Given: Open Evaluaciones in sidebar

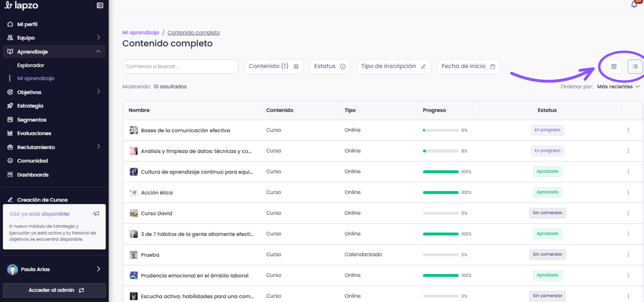Looking at the screenshot, I should tap(34, 133).
